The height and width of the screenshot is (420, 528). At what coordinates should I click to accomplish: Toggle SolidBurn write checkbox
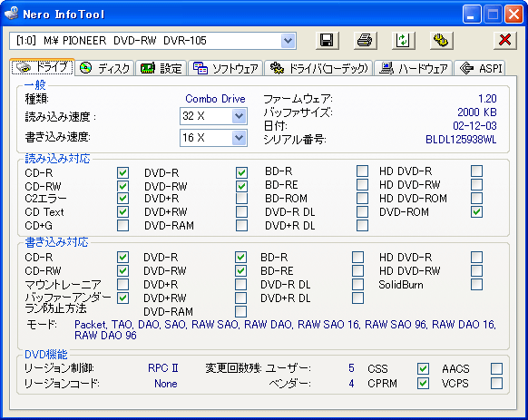pos(477,284)
